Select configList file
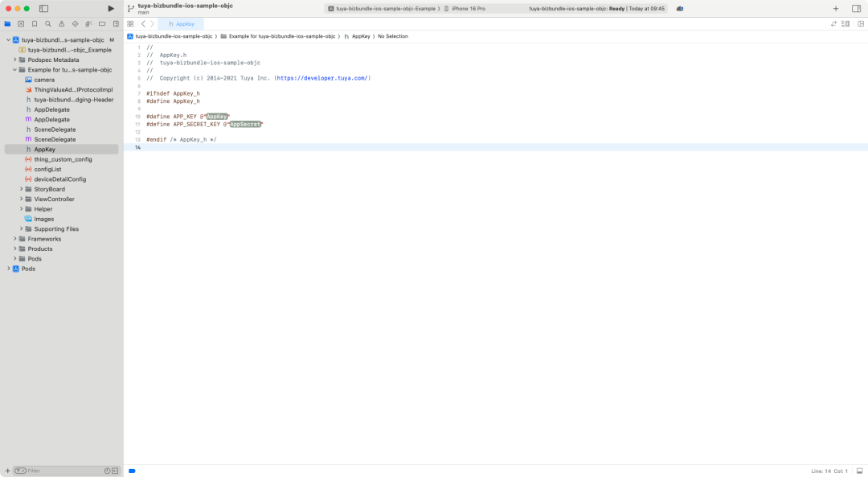The height and width of the screenshot is (477, 868). click(43, 170)
